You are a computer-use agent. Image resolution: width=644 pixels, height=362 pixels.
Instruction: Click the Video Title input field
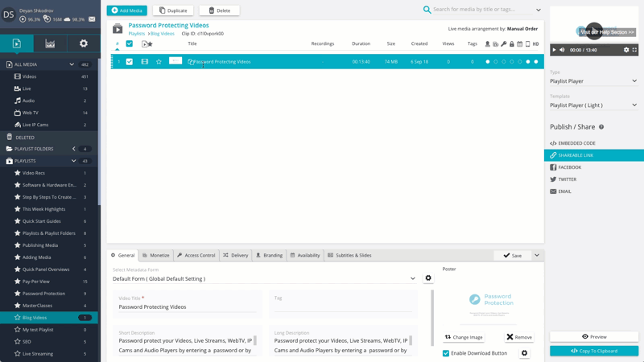[188, 307]
